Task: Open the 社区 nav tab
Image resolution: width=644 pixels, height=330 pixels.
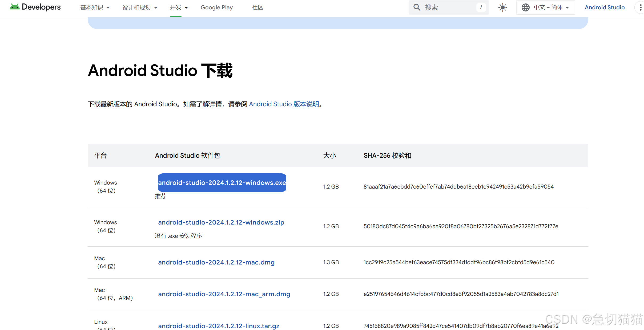Action: [257, 7]
